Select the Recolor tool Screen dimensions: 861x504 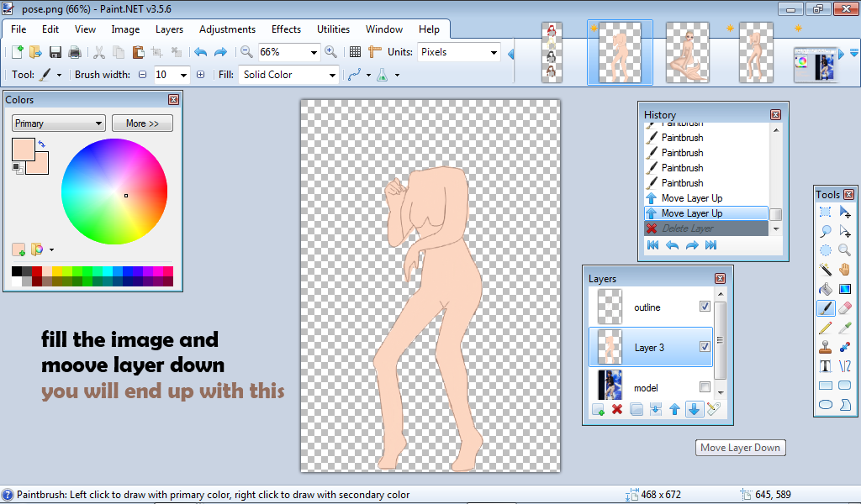(845, 347)
